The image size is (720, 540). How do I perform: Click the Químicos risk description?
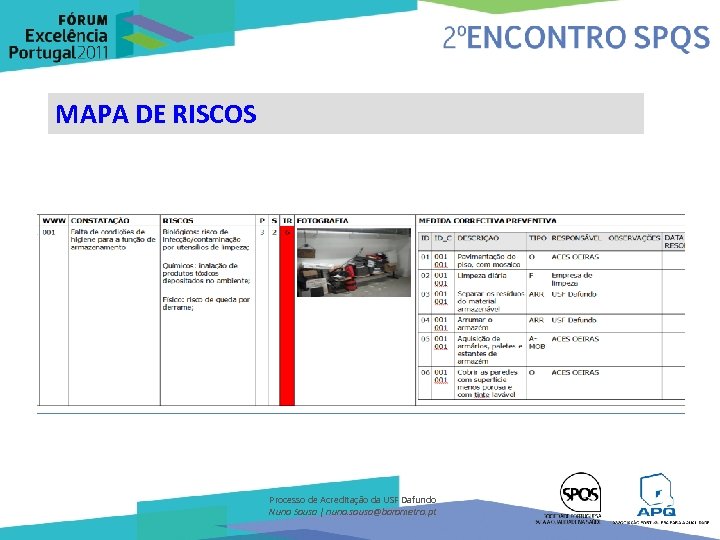point(206,273)
